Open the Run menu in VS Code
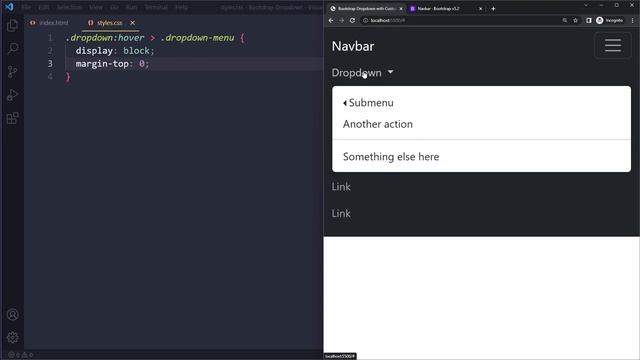 click(131, 7)
